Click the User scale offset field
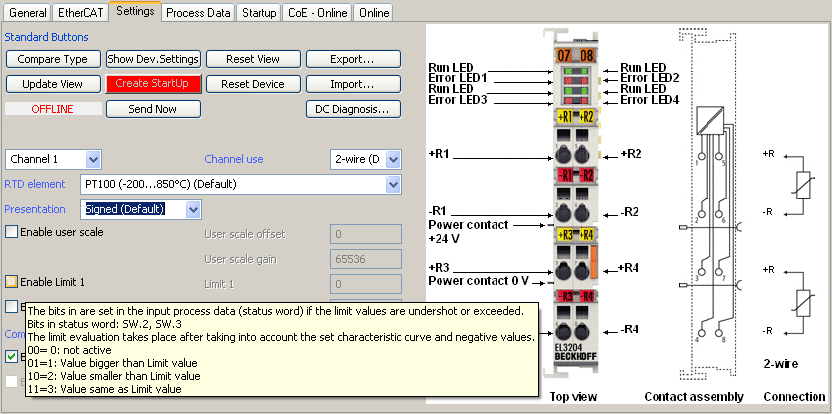 [365, 234]
